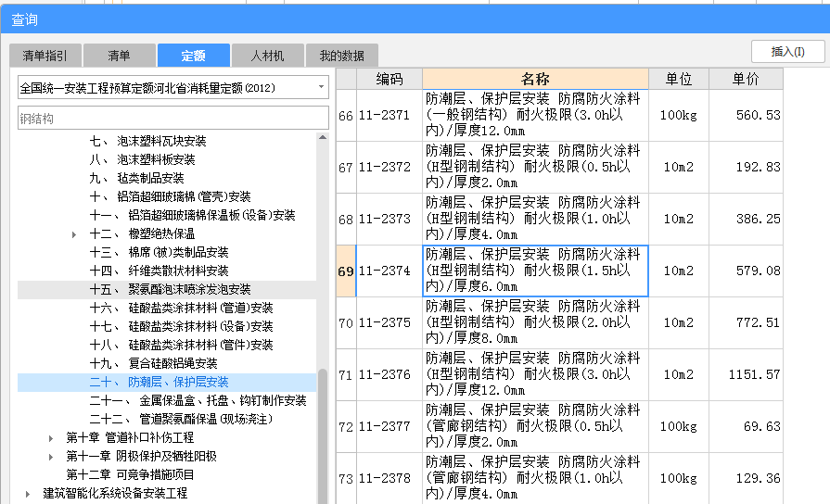Viewport: 830px width, 504px height.
Task: Select tree item 二十、防潮层、保护层安装
Action: pos(159,382)
